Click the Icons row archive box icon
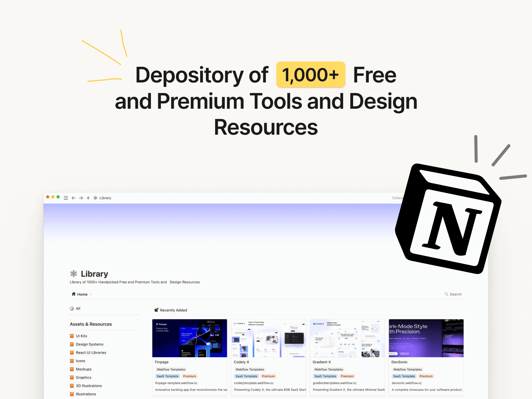This screenshot has width=532, height=399. pos(72,361)
